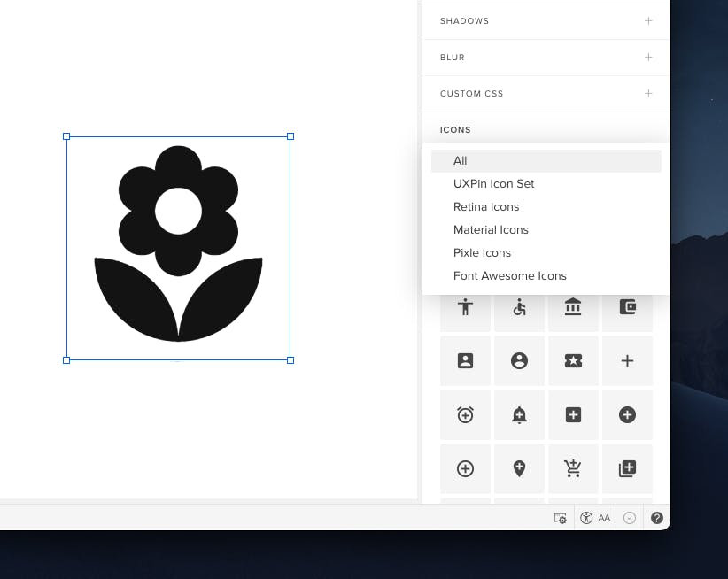Pick the account balance bank icon
The image size is (728, 579).
point(573,307)
